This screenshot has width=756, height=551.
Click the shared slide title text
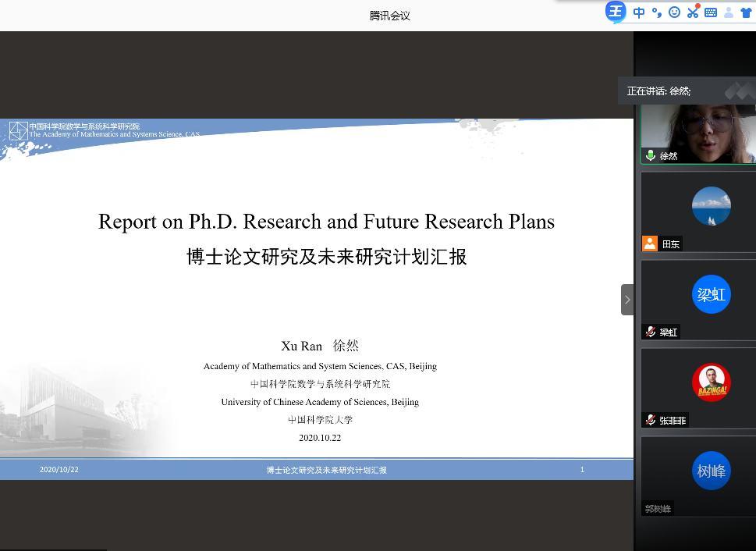326,222
